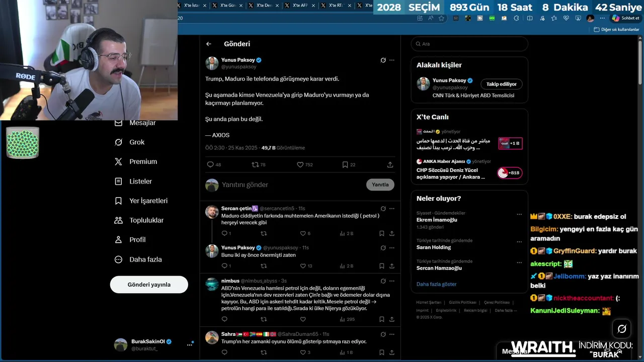Open options for Sercan Hamzaoğlu trend
The width and height of the screenshot is (644, 362).
point(519,262)
